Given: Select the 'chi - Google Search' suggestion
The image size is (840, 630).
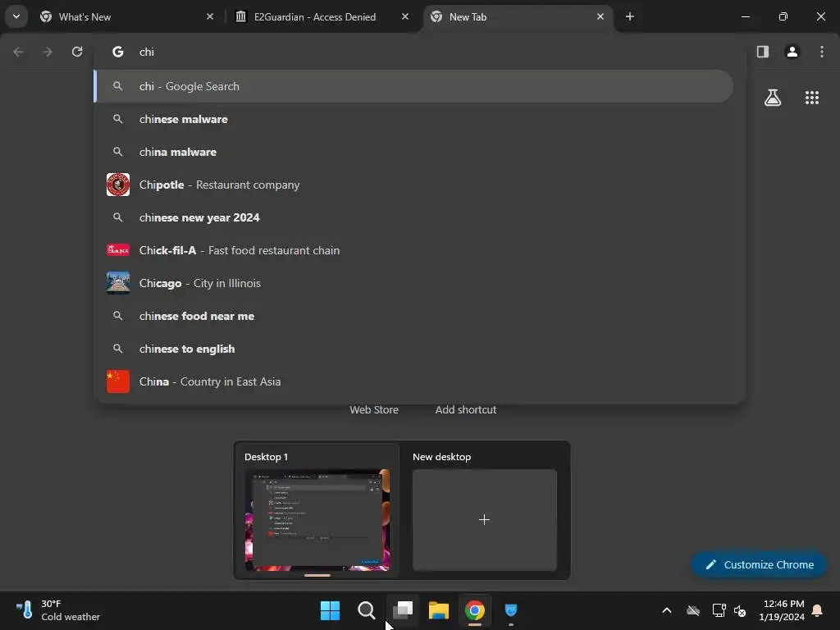Looking at the screenshot, I should click(x=413, y=86).
